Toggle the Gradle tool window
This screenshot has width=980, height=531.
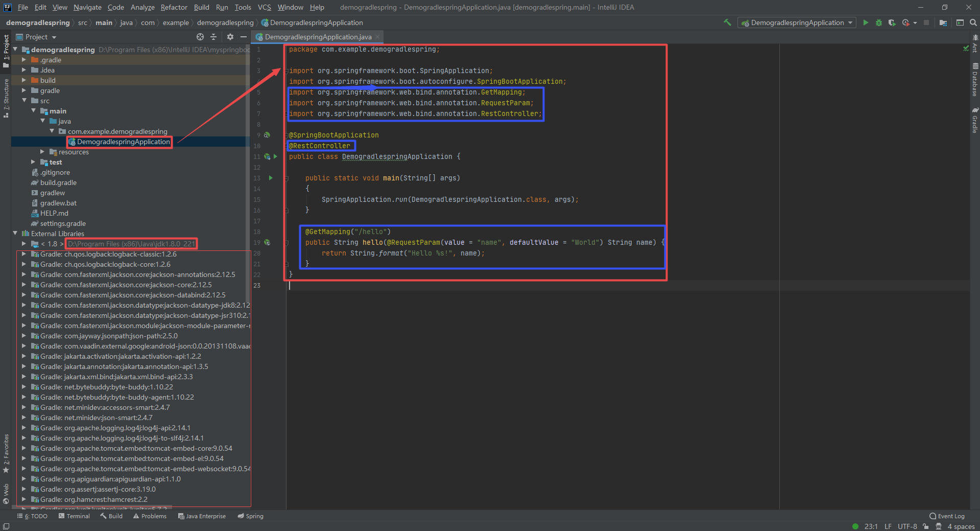(975, 120)
